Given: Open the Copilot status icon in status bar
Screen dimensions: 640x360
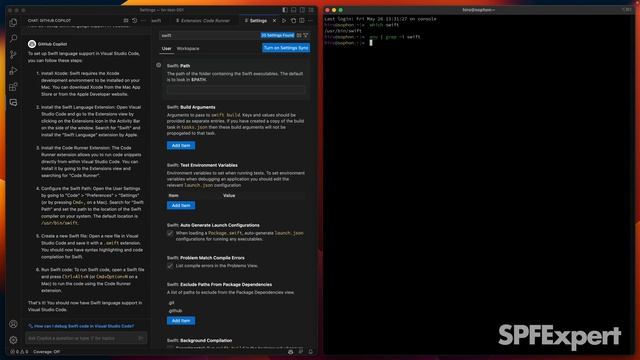Looking at the screenshot, I should coord(290,351).
